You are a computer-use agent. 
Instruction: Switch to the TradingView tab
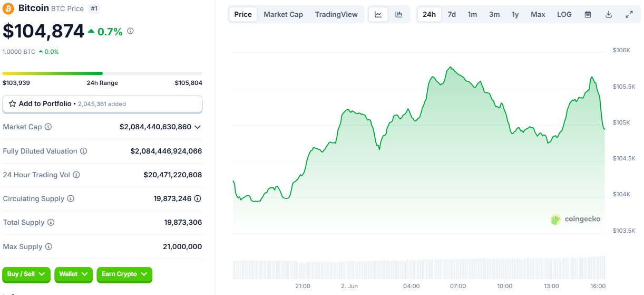(336, 14)
